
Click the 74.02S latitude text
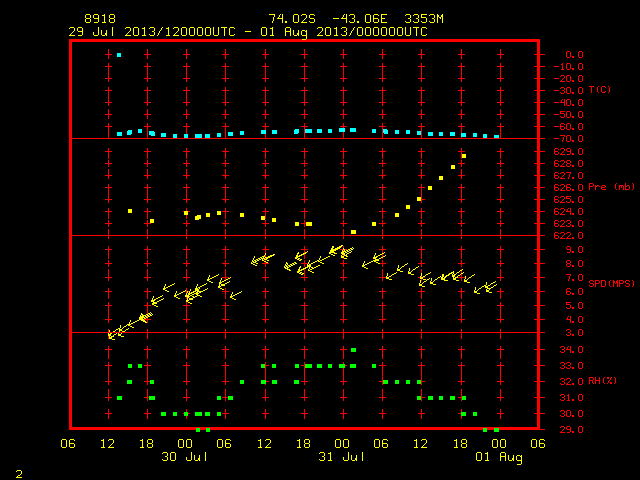[292, 19]
